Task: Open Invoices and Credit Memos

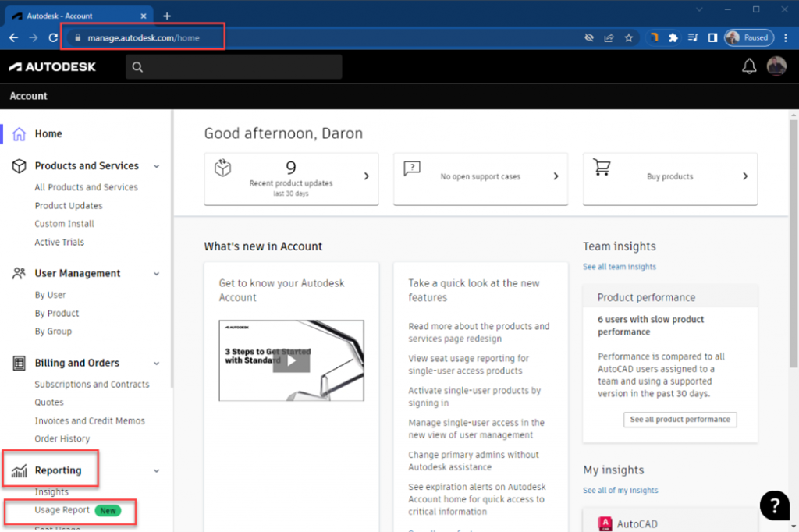Action: click(90, 420)
